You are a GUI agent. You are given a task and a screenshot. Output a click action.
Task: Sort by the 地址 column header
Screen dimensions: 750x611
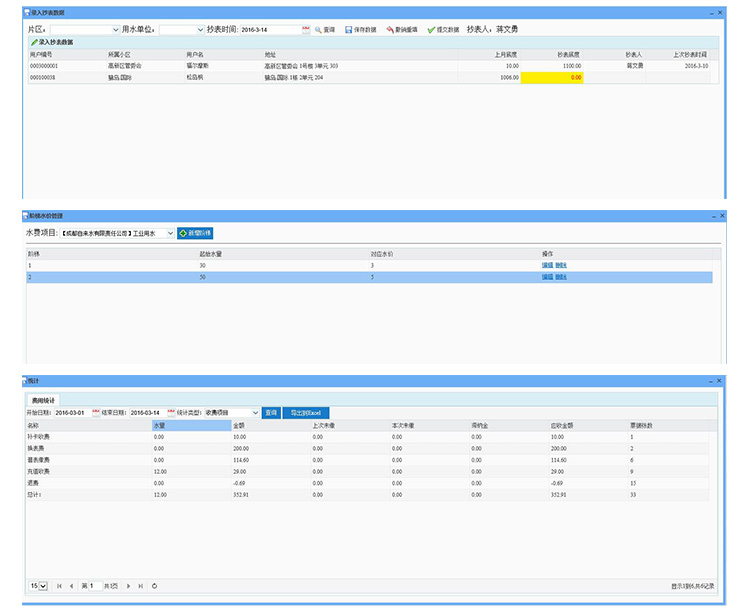270,55
